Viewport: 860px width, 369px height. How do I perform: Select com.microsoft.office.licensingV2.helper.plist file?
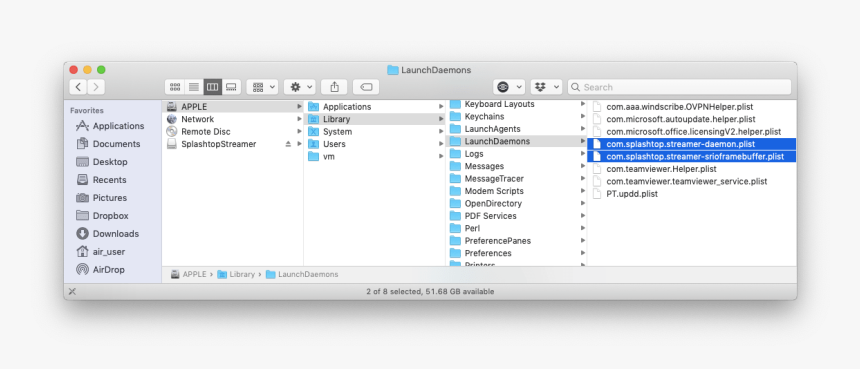tap(692, 132)
